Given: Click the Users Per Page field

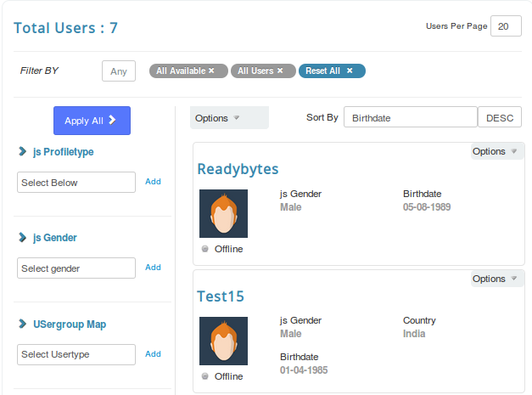Looking at the screenshot, I should pyautogui.click(x=506, y=26).
